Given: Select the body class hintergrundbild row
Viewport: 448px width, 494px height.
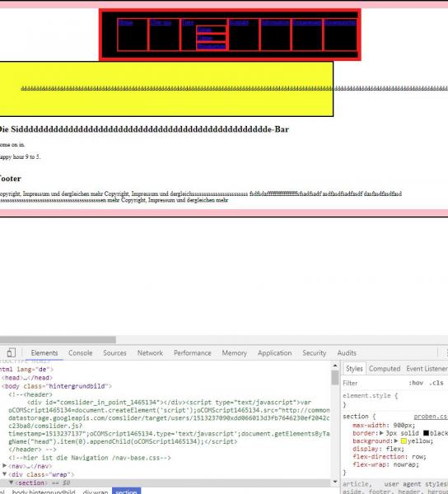Looking at the screenshot, I should tap(57, 386).
